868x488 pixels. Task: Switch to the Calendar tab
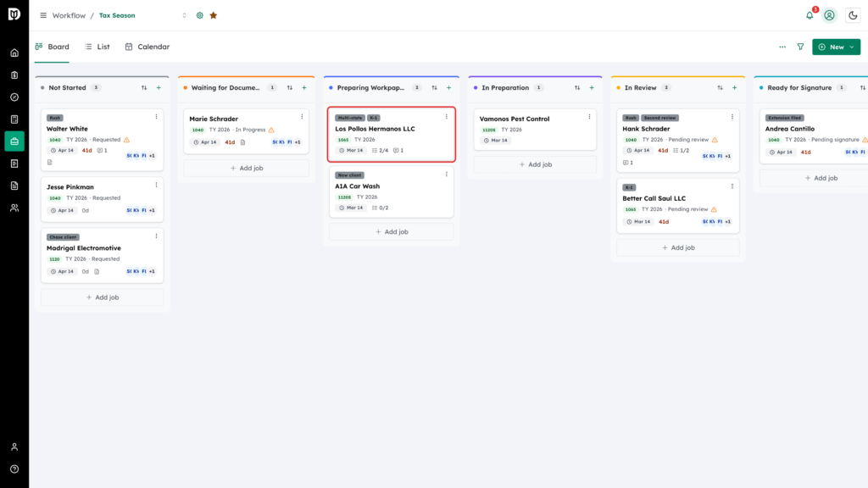pos(147,47)
